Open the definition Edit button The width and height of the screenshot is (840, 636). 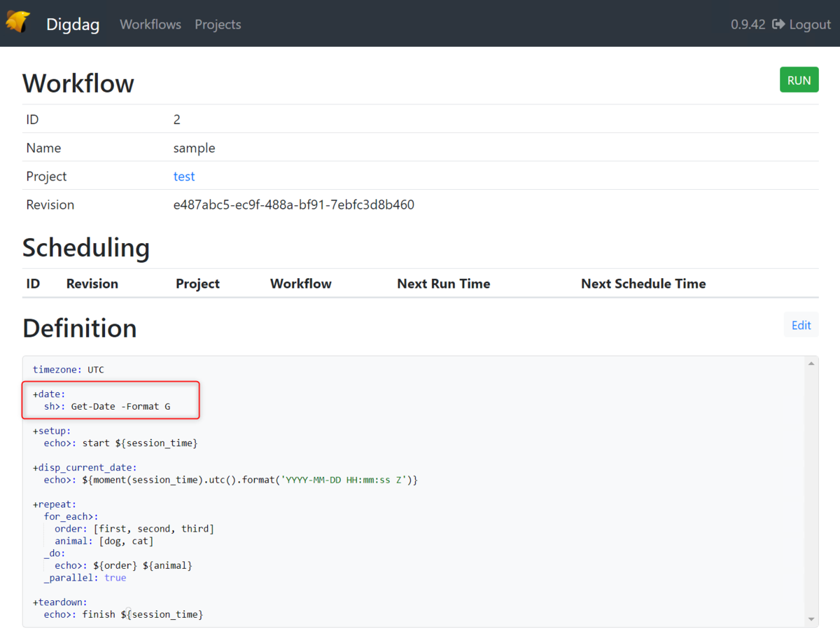[x=801, y=325]
